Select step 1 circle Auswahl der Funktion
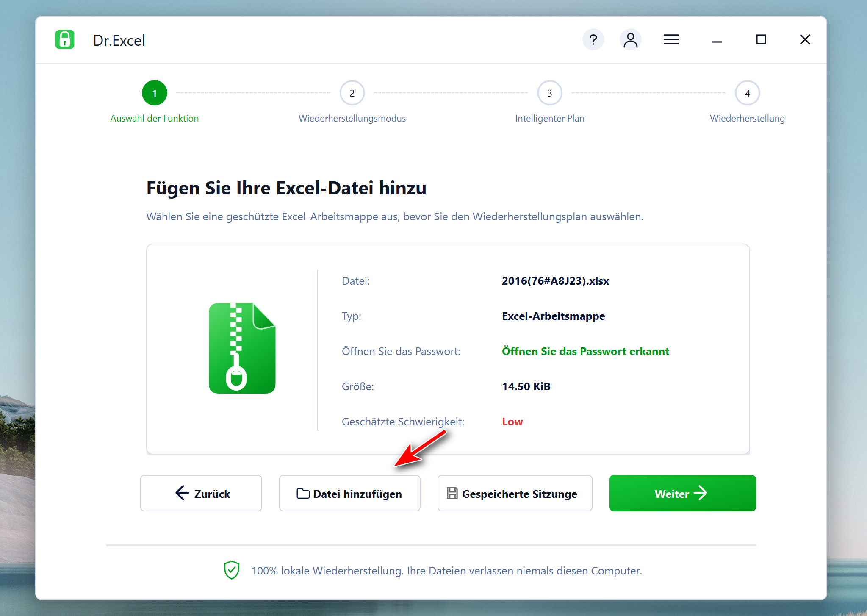The height and width of the screenshot is (616, 867). 155,93
